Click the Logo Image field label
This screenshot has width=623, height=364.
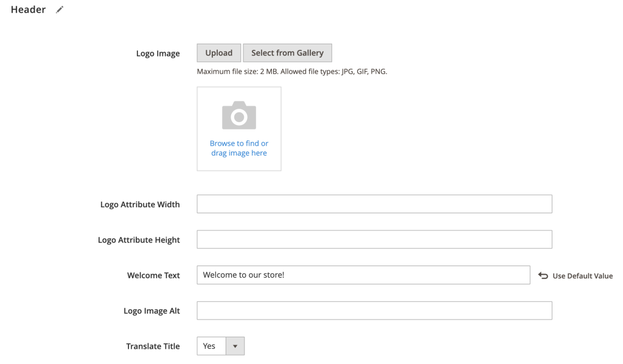[x=158, y=53]
